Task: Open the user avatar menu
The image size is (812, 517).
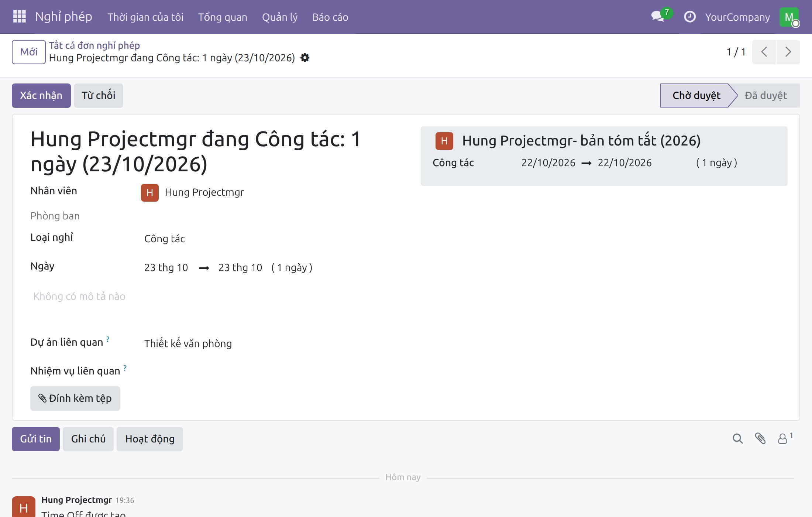Action: point(789,17)
